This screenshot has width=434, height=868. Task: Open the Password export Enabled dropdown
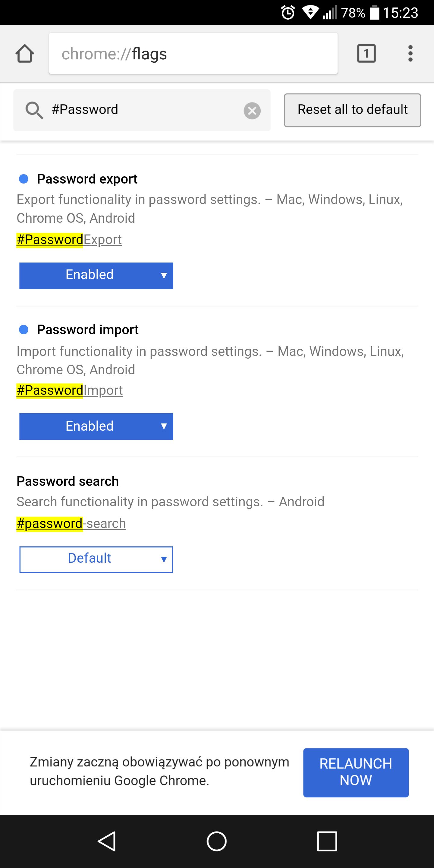(x=96, y=276)
